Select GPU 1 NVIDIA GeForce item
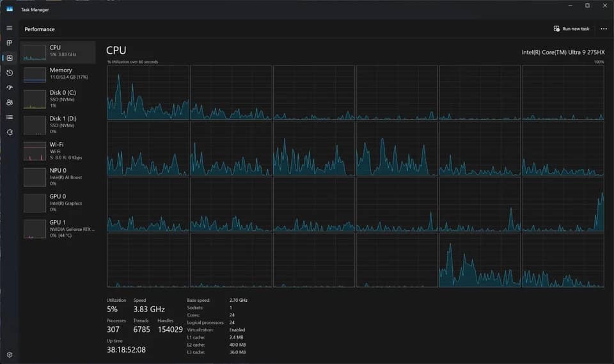 [x=58, y=229]
